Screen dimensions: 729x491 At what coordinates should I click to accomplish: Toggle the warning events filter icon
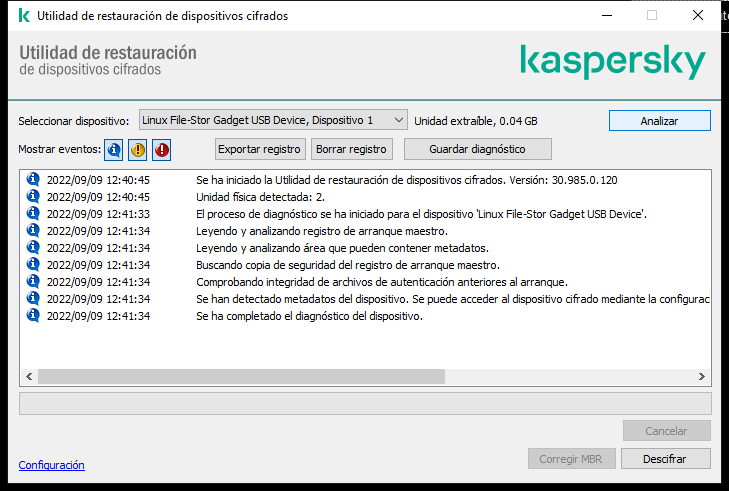click(138, 149)
